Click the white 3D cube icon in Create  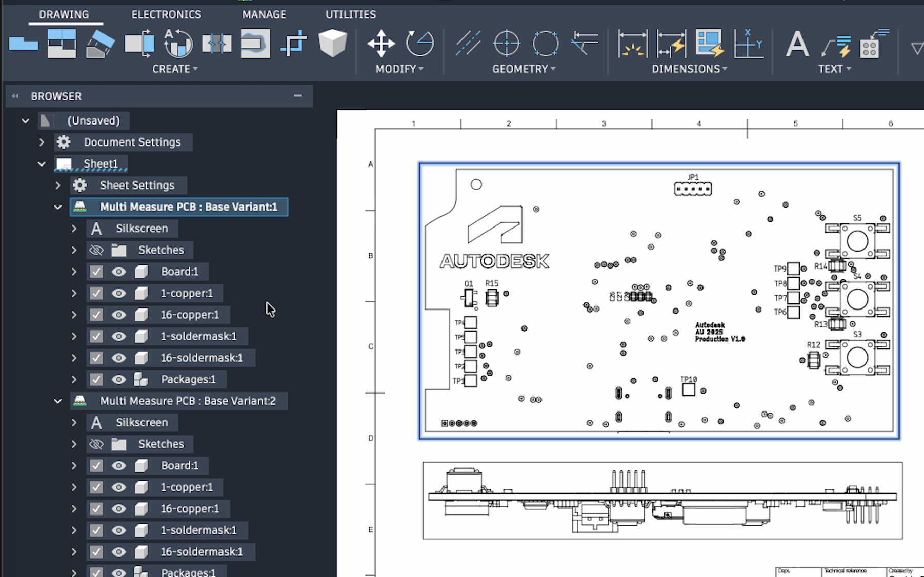click(333, 44)
